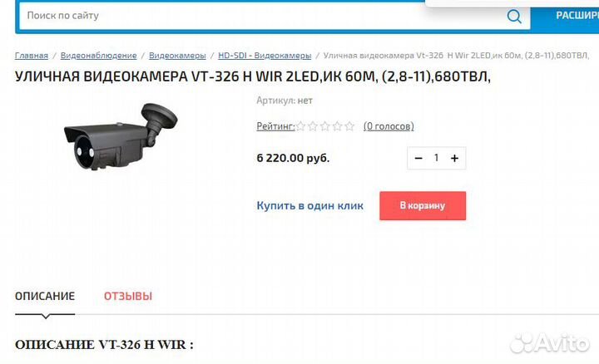This screenshot has width=599, height=364.
Task: Open the Видеокамеры breadcrumb link
Action: [x=177, y=56]
